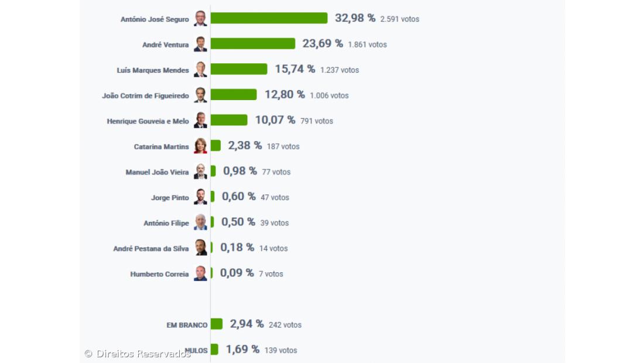Click André Ventura's portrait photo

(200, 44)
